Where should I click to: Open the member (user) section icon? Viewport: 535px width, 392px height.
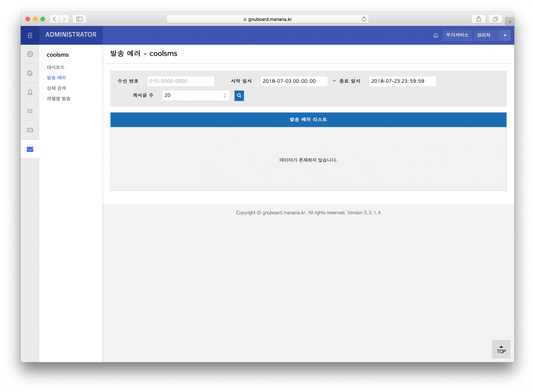[x=30, y=92]
